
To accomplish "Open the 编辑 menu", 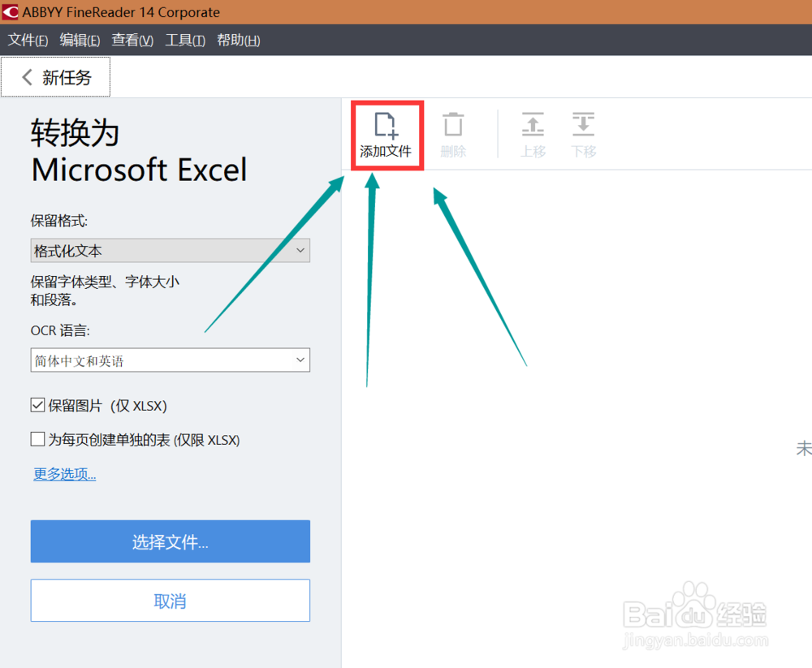I will pos(79,40).
